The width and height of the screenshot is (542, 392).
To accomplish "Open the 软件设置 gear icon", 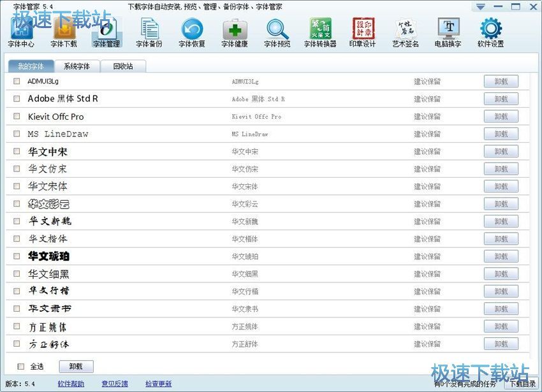I will (x=490, y=32).
